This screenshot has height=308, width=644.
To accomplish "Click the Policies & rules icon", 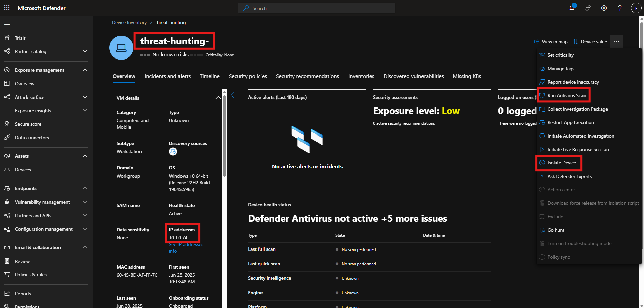I will (7, 275).
